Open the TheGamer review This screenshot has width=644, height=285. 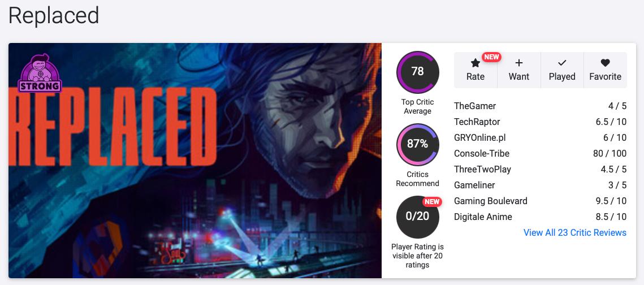475,106
